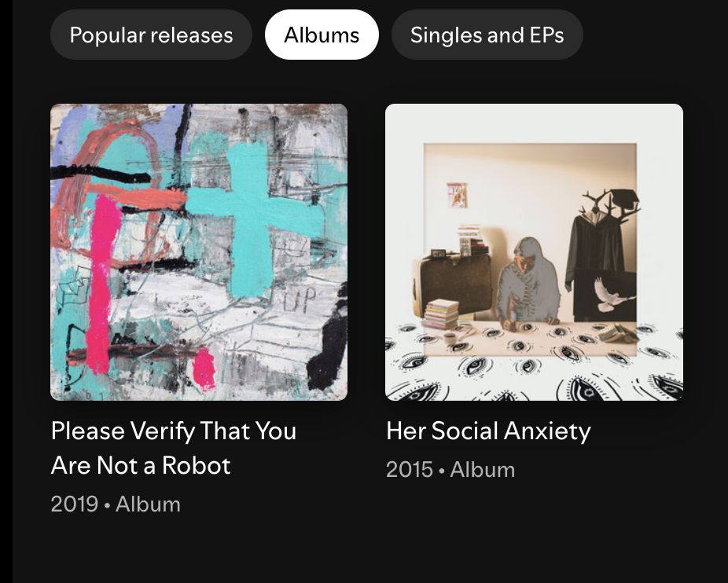The width and height of the screenshot is (728, 583).
Task: Select the Popular releases filter chip
Action: (x=151, y=35)
